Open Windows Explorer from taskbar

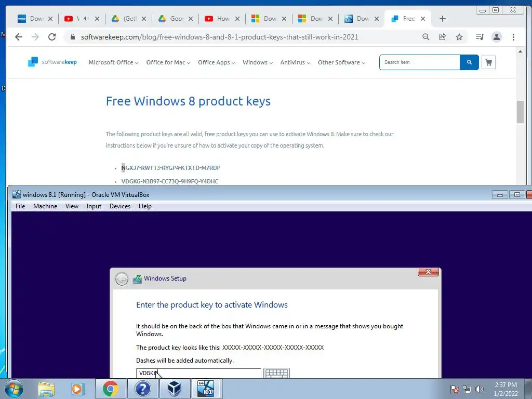(x=46, y=389)
